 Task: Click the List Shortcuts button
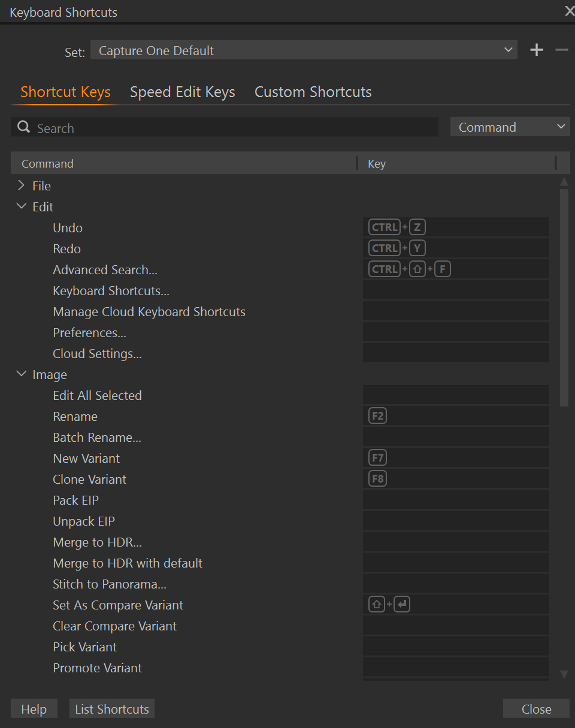tap(112, 709)
